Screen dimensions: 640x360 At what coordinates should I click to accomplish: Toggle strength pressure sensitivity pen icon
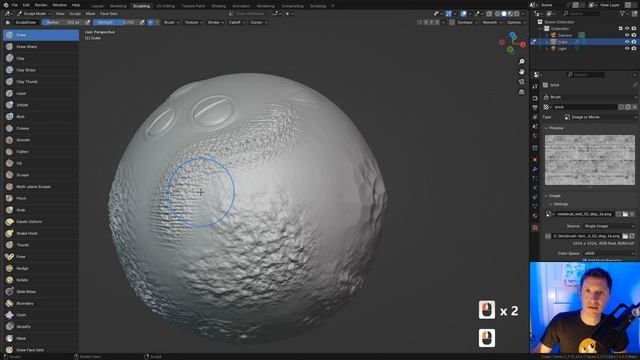pos(142,22)
